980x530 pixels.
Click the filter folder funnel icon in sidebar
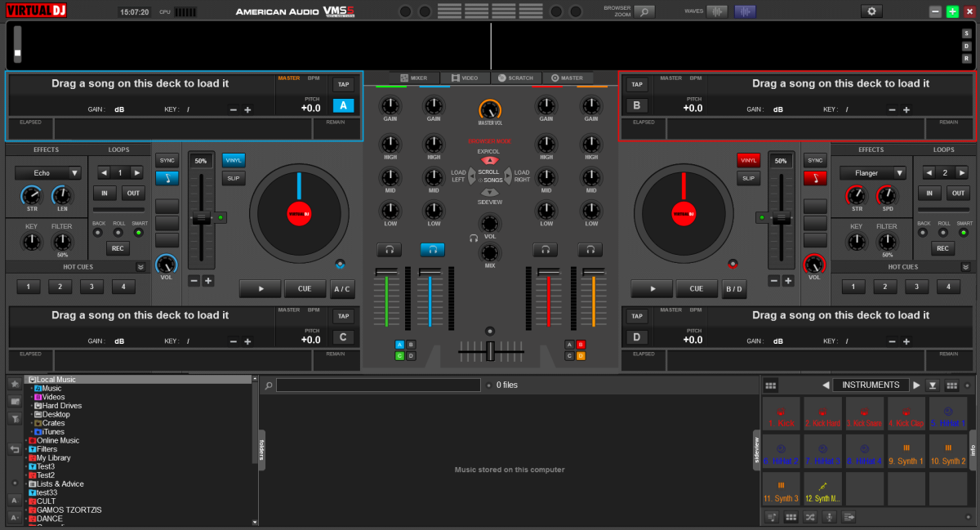[15, 418]
